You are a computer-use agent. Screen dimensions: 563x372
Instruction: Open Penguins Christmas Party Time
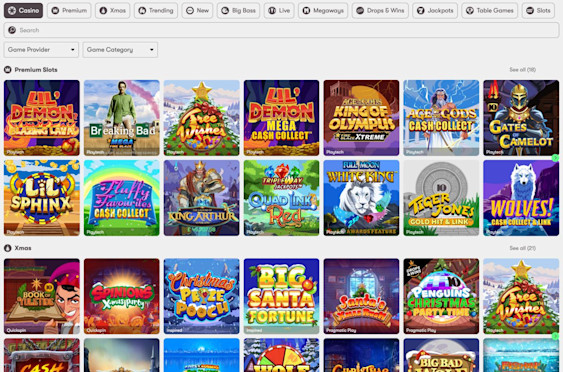point(441,296)
